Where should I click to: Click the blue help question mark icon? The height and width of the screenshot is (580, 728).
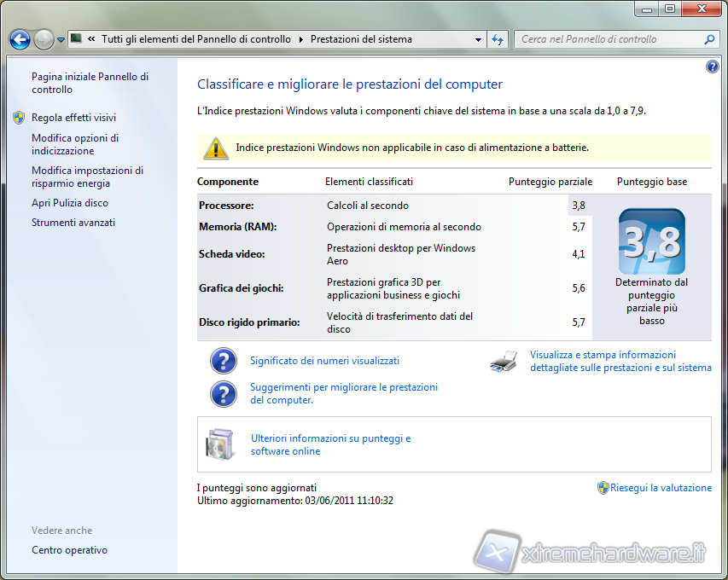tap(713, 67)
